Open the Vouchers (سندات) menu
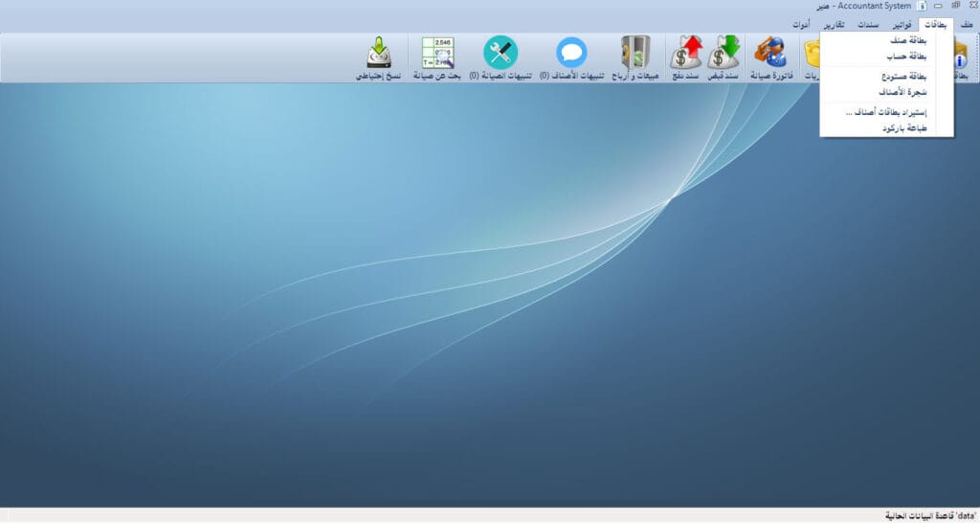The height and width of the screenshot is (523, 980). coord(868,24)
